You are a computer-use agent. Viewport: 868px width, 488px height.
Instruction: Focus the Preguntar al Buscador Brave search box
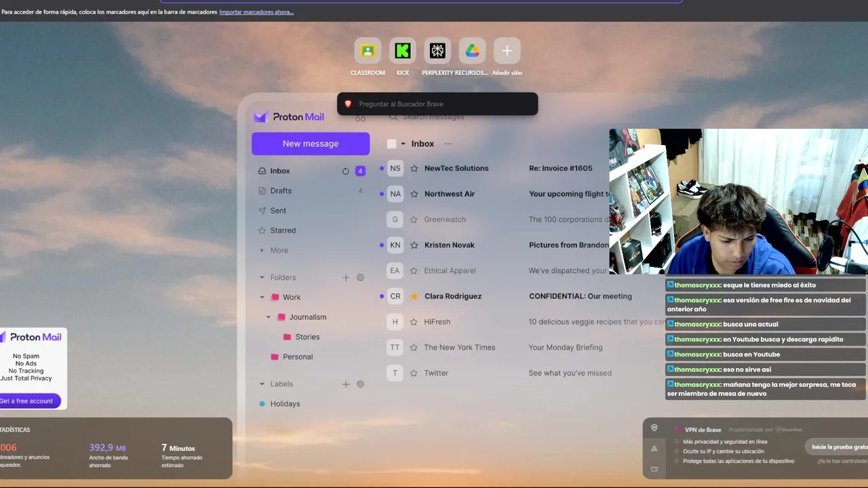click(437, 104)
